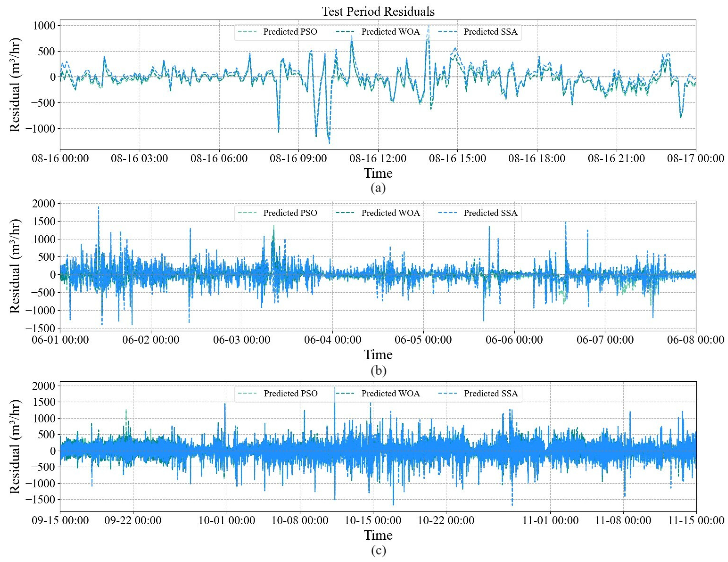This screenshot has height=562, width=728.
Task: Click Predicted WOA legend in top chart
Action: point(390,32)
